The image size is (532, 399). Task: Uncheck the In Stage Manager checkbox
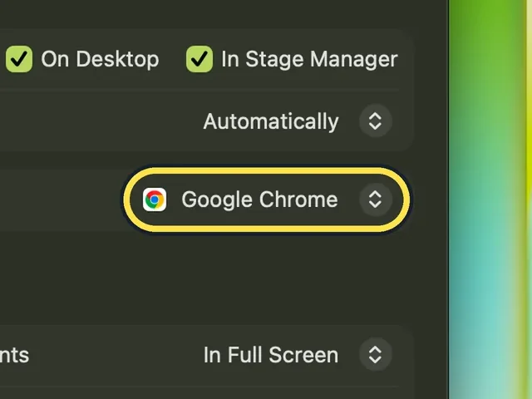tap(199, 59)
